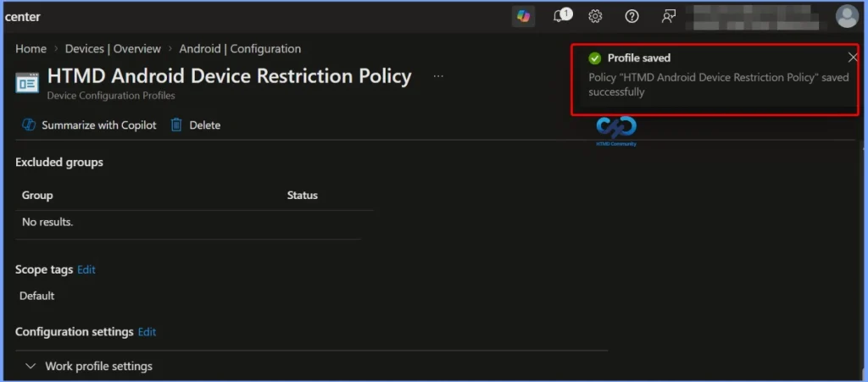Image resolution: width=868 pixels, height=382 pixels.
Task: Edit the Scope tags
Action: click(86, 270)
